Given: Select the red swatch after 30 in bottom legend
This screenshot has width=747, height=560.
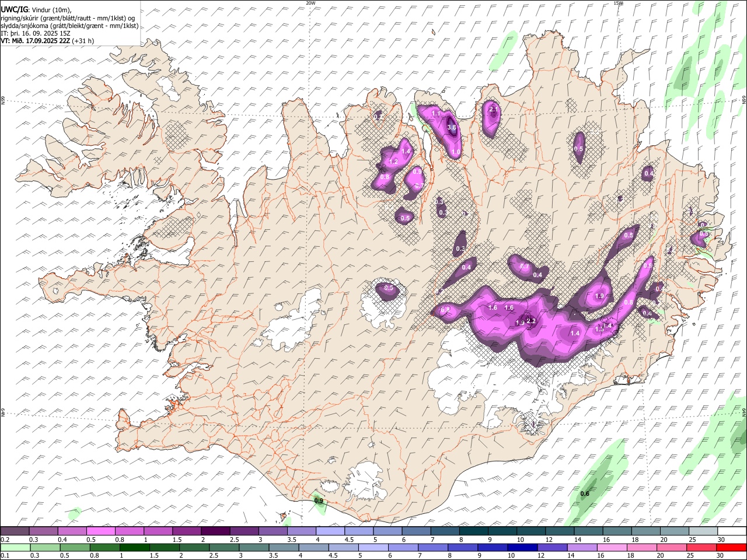Looking at the screenshot, I should tap(732, 547).
